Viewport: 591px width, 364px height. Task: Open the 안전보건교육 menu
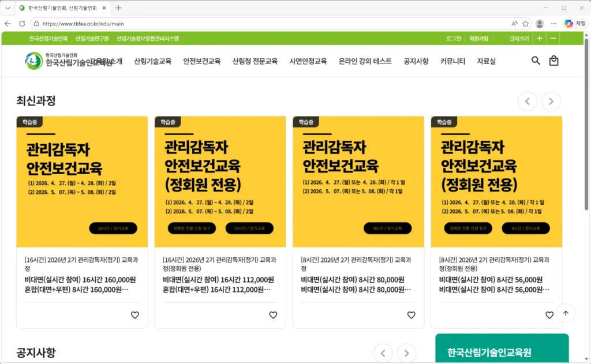click(x=201, y=61)
